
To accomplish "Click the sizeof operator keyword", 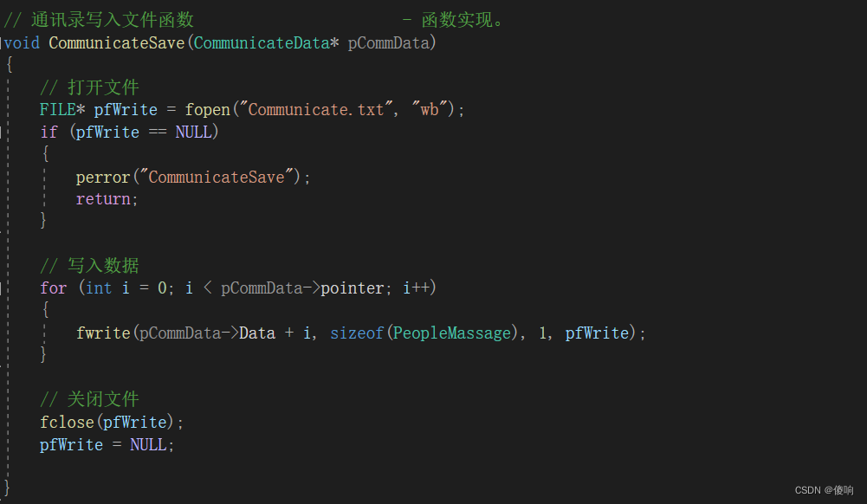I will click(356, 333).
